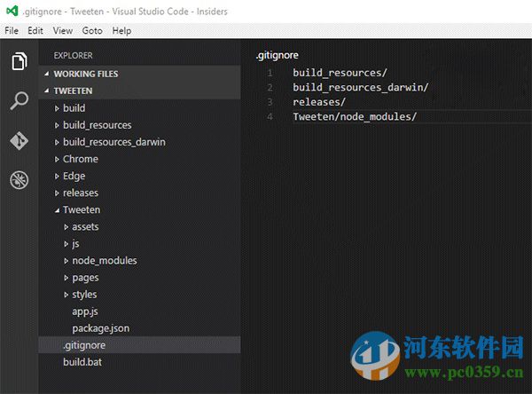Image resolution: width=532 pixels, height=394 pixels.
Task: Expand the releases folder arrow
Action: point(57,193)
